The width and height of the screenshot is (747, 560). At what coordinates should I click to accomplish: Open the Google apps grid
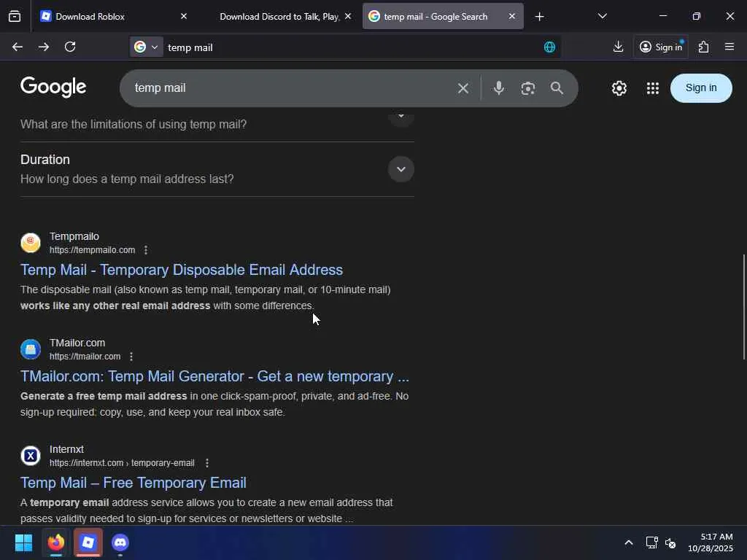tap(653, 88)
